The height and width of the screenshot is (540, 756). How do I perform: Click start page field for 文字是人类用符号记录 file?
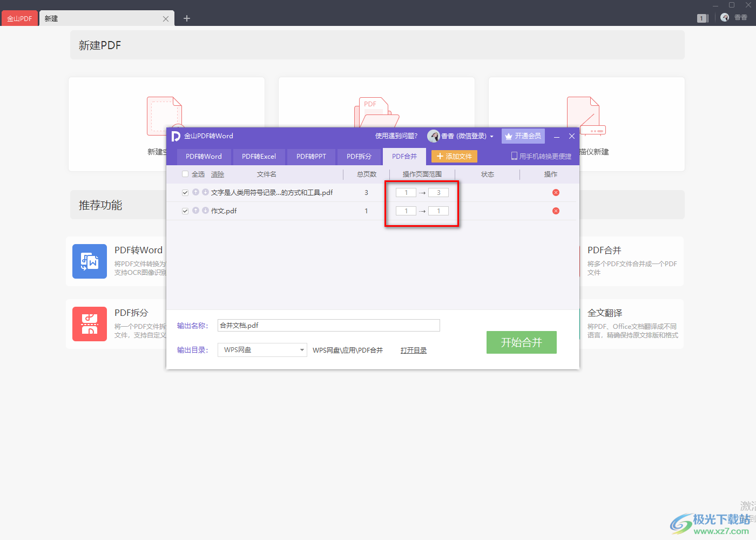406,193
